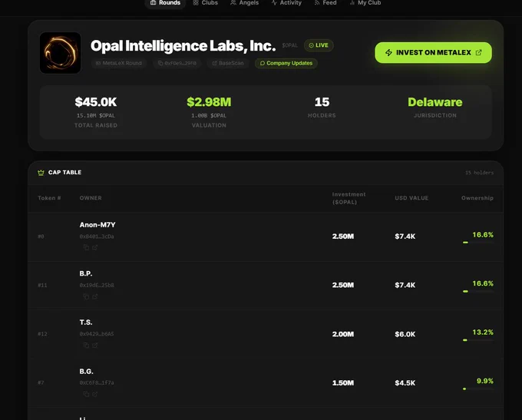Click address 0x19dE…25b8
Image resolution: width=522 pixels, height=420 pixels.
pyautogui.click(x=97, y=285)
